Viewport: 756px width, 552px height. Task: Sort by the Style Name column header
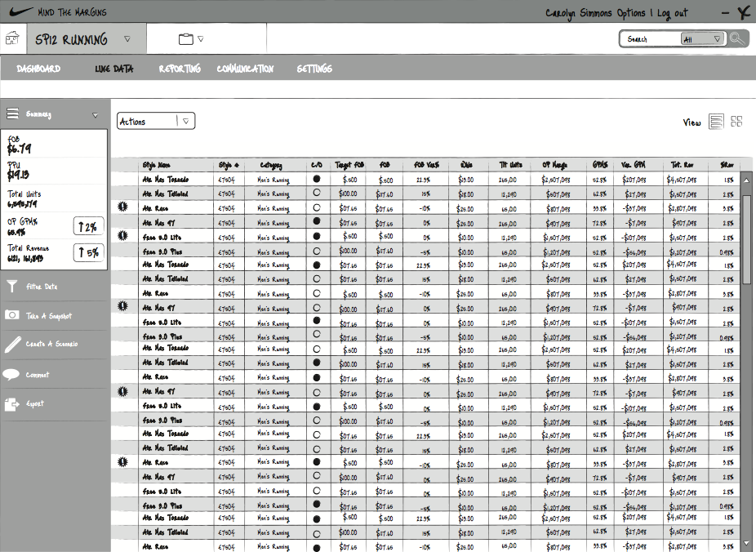156,165
